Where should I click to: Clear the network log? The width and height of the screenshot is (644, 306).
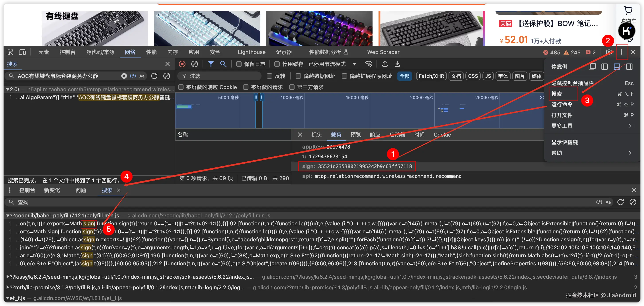(x=194, y=64)
